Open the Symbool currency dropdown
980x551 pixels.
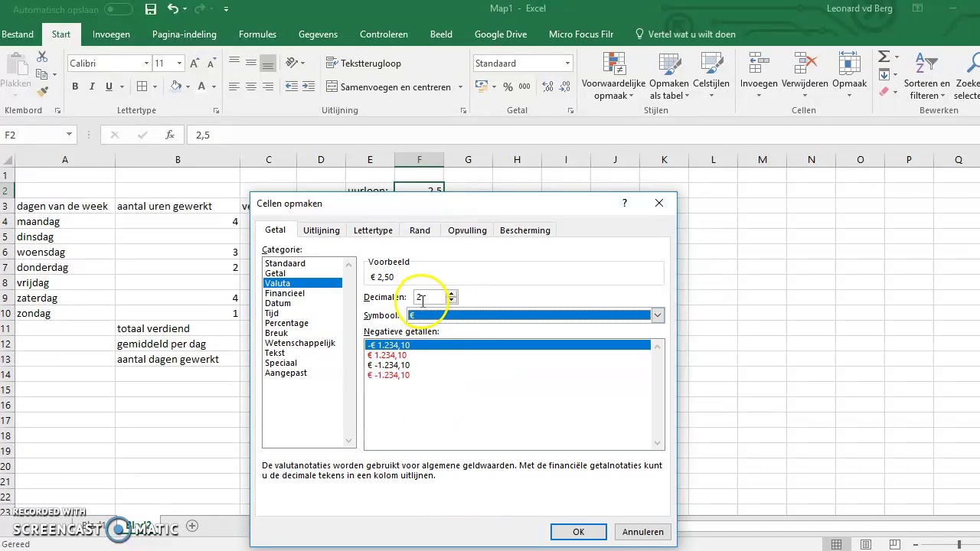(658, 315)
